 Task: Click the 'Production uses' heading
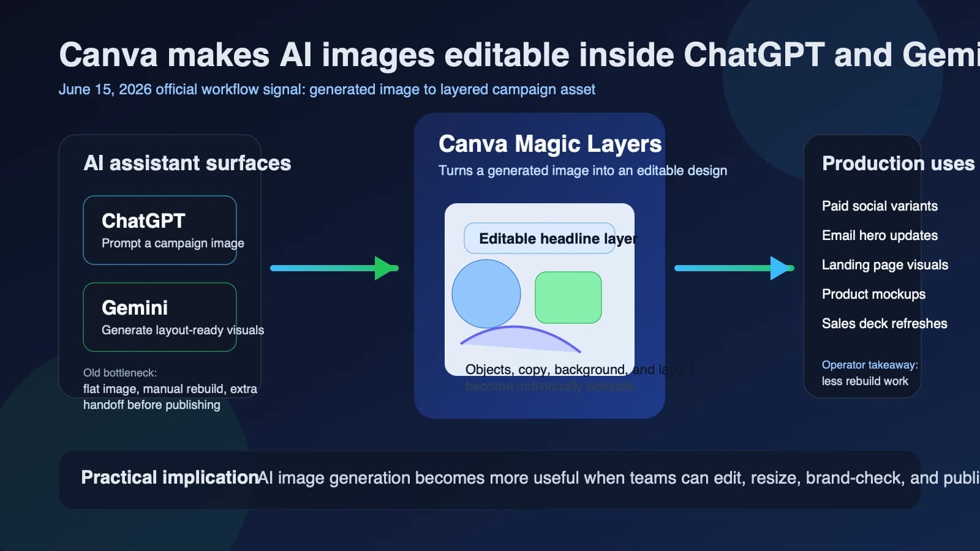(899, 163)
